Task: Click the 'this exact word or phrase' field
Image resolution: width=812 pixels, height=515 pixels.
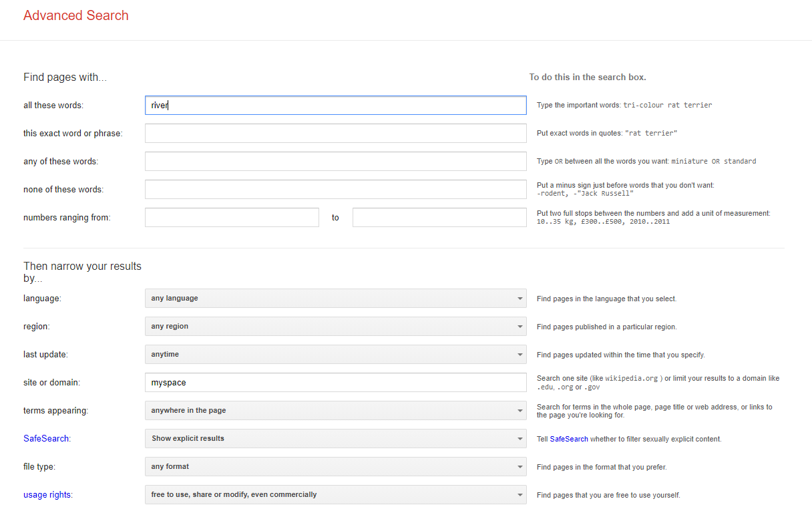Action: pos(335,134)
